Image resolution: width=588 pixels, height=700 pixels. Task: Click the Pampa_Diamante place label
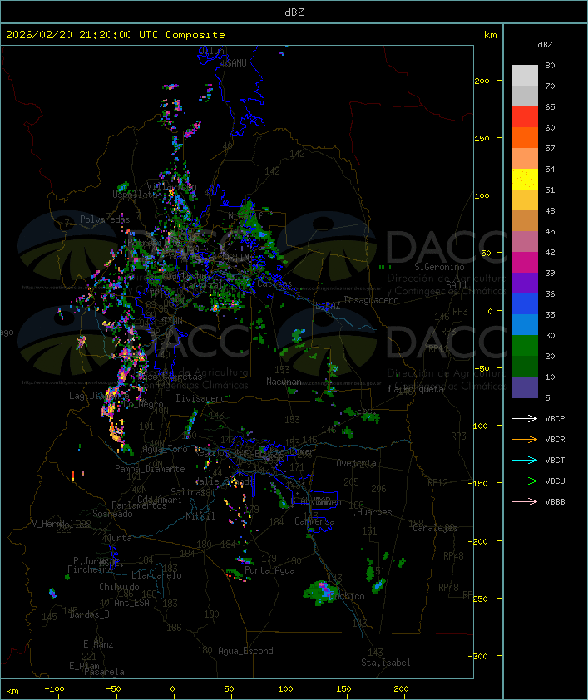tap(150, 469)
